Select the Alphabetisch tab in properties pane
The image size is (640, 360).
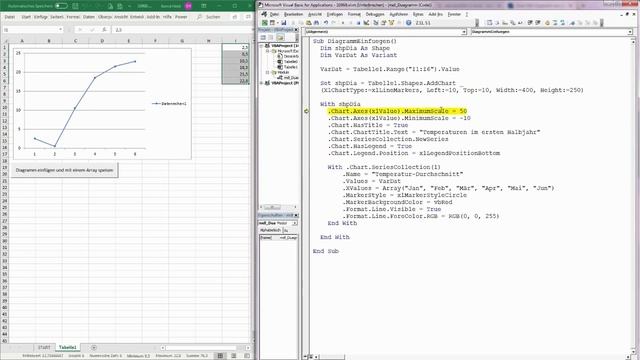[270, 230]
